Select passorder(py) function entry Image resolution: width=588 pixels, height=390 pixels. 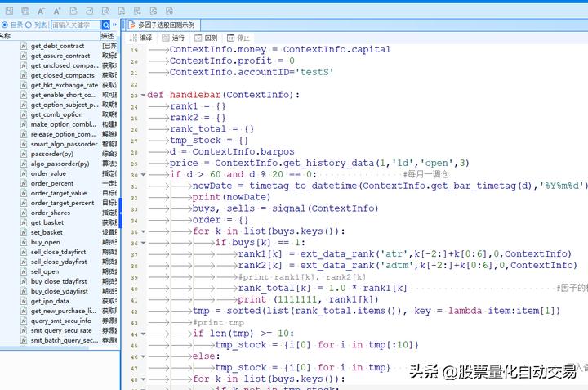tap(51, 154)
